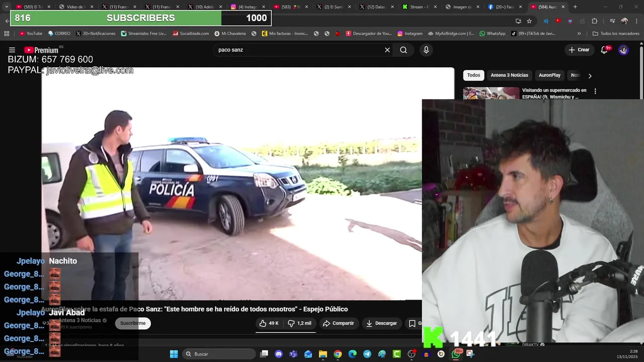Open the Crear menu
This screenshot has height=362, width=644.
(579, 50)
